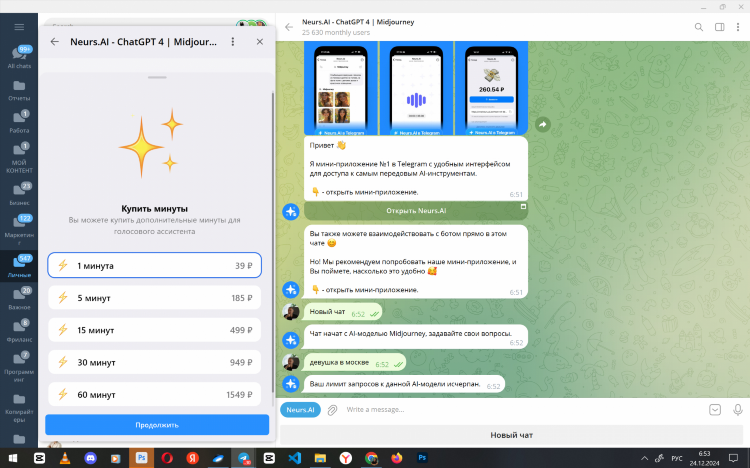Viewport: 750px width, 468px height.
Task: Open the Маркетинг folder
Action: [x=19, y=230]
